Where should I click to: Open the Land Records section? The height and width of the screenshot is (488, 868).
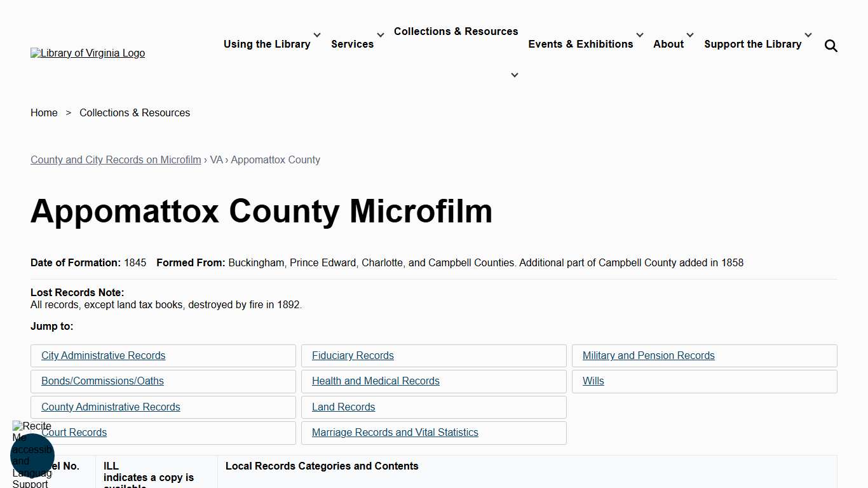click(x=343, y=407)
